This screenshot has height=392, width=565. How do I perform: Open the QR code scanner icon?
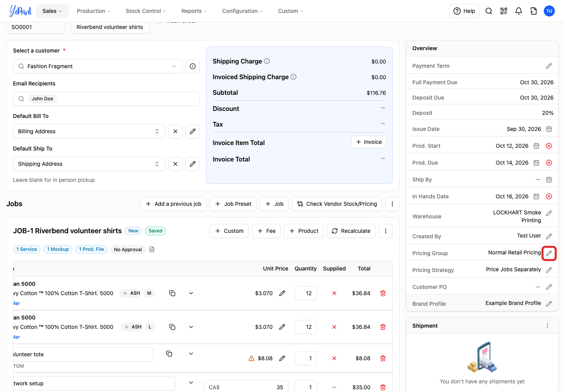504,11
